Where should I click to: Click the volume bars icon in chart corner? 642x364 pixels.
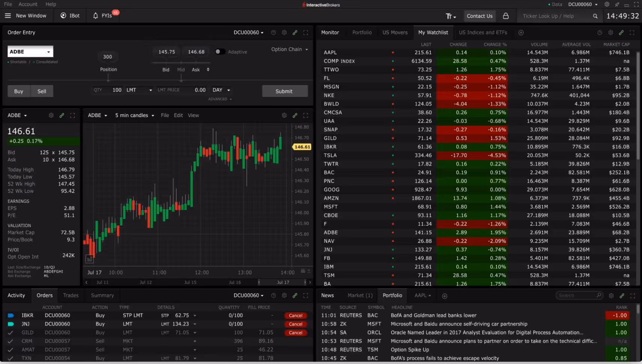click(89, 259)
